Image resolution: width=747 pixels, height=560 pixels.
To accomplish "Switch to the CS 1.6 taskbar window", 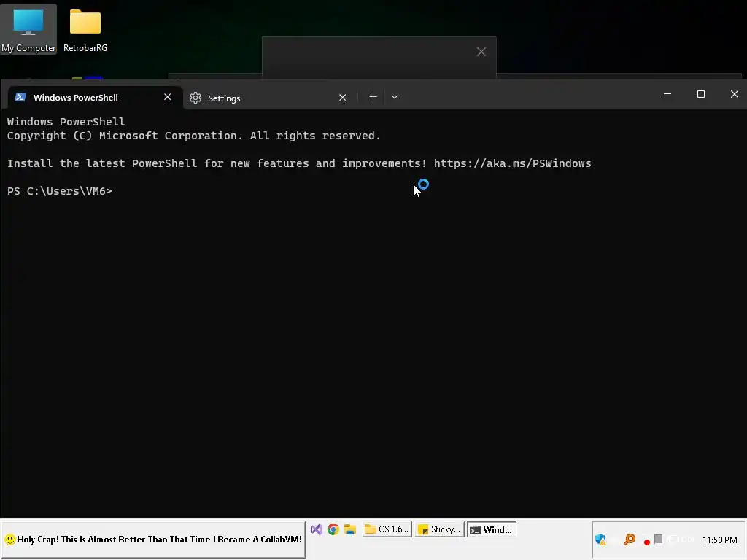I will [387, 529].
